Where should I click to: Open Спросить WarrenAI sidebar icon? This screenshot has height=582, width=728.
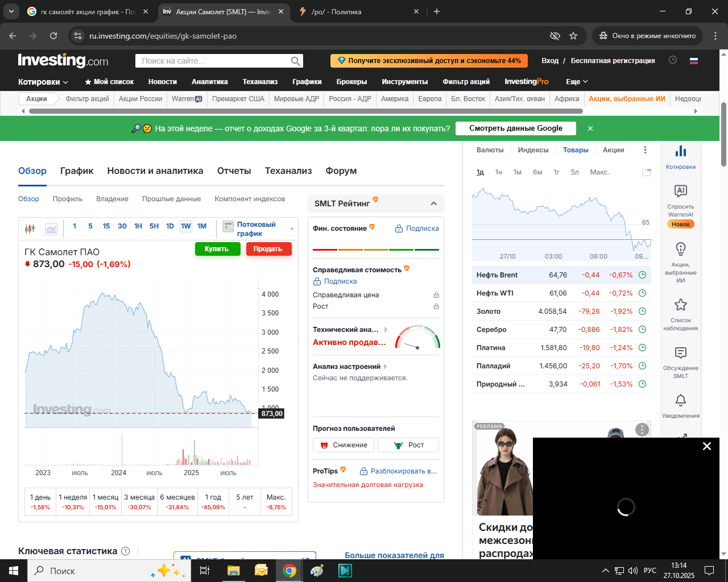[x=681, y=191]
